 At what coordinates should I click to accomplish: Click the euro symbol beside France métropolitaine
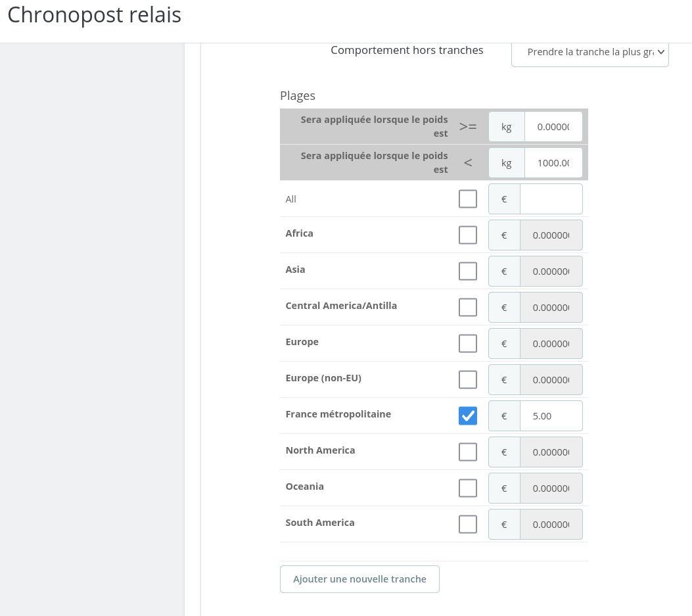pos(504,416)
